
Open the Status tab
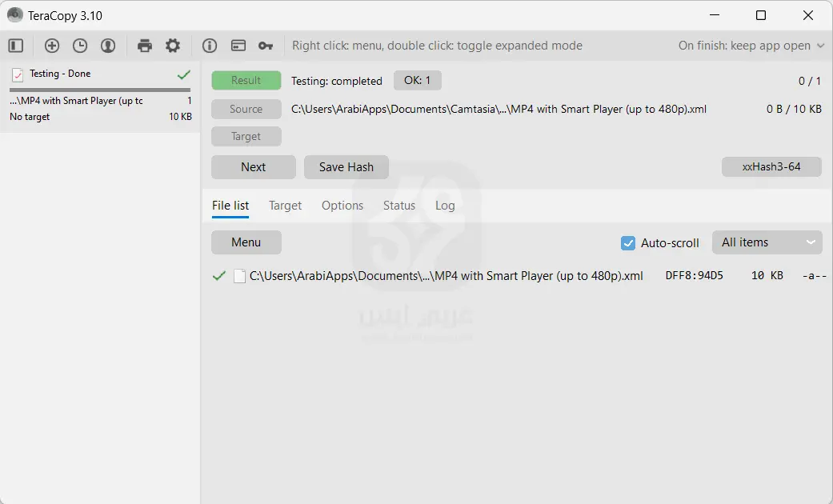pos(399,206)
